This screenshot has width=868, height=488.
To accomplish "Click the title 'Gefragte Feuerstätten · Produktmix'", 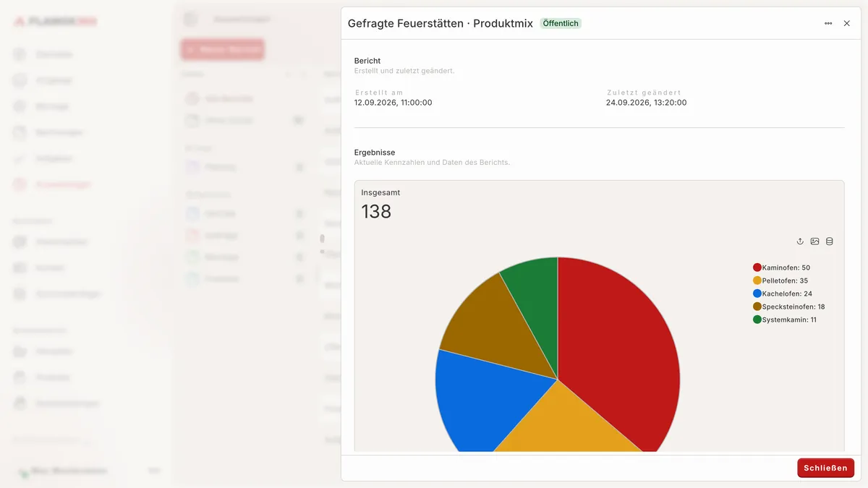I will (x=441, y=23).
